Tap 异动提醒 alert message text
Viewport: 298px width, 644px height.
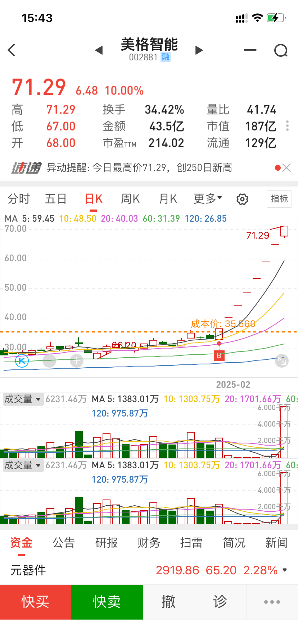(x=139, y=168)
